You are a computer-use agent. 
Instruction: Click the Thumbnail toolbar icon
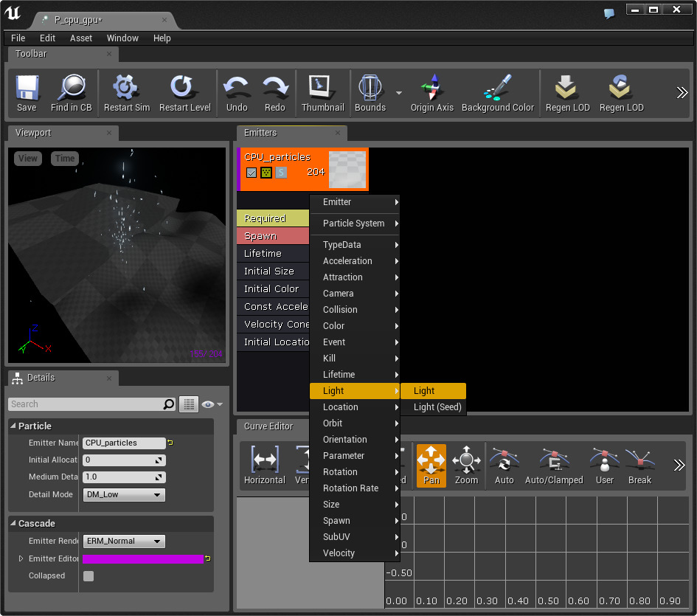[322, 88]
